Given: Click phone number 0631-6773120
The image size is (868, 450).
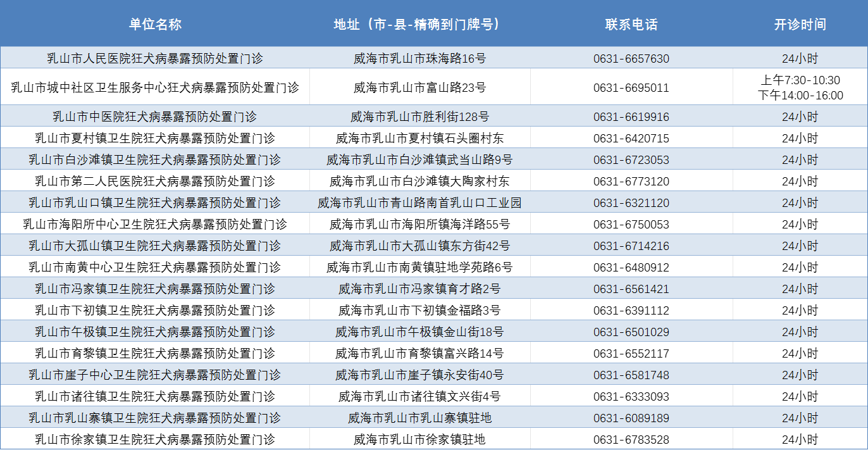Looking at the screenshot, I should (631, 181).
